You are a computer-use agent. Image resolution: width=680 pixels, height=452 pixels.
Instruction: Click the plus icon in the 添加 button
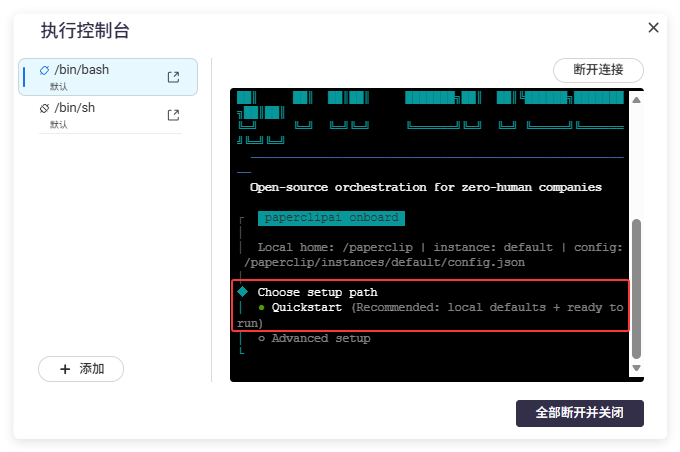pos(65,369)
